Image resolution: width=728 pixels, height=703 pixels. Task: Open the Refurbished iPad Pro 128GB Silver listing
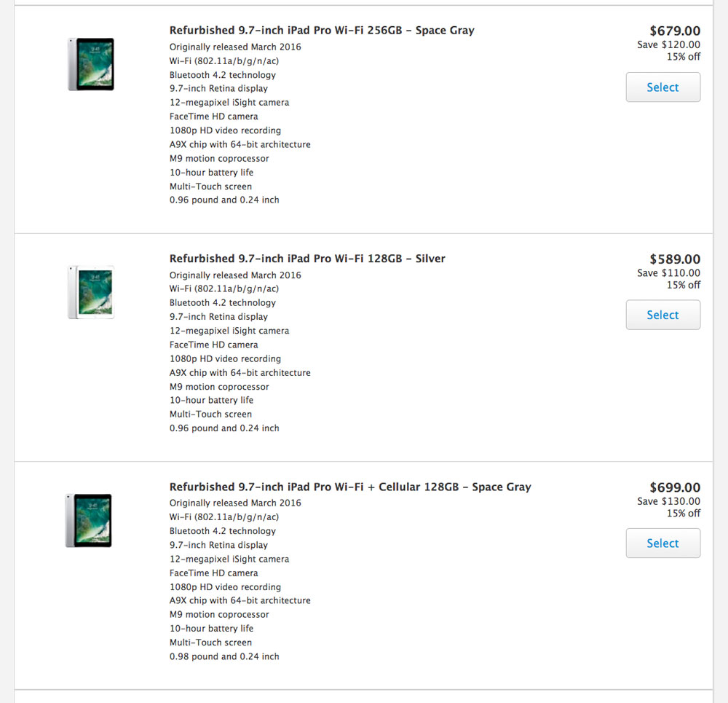click(307, 258)
